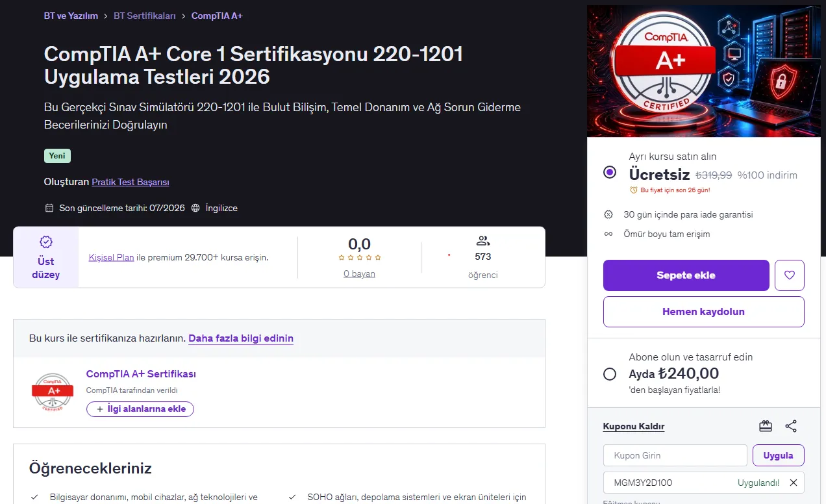
Task: Click the Hemen kaydolun button
Action: [x=704, y=312]
